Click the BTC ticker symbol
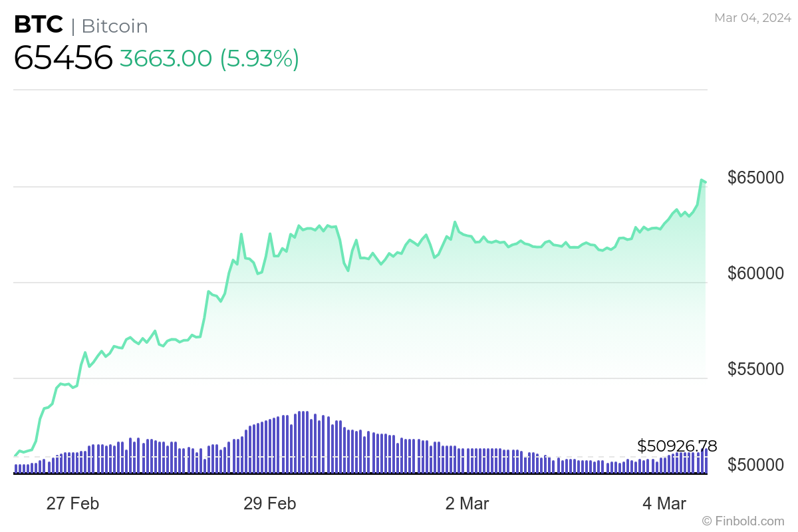The image size is (798, 532). coord(39,25)
